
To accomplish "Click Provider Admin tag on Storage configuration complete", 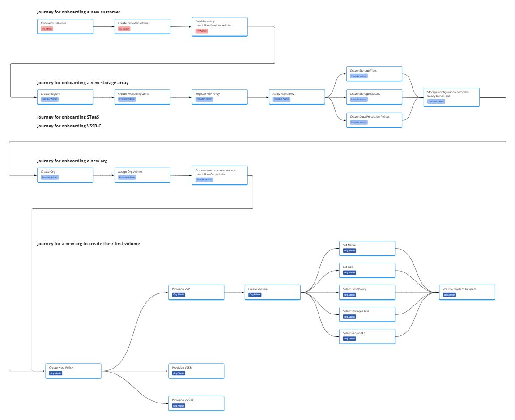I will point(436,102).
